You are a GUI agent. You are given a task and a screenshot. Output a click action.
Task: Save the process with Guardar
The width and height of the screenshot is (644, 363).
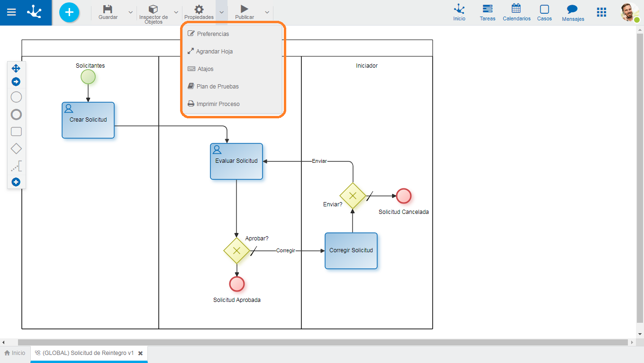pyautogui.click(x=108, y=12)
